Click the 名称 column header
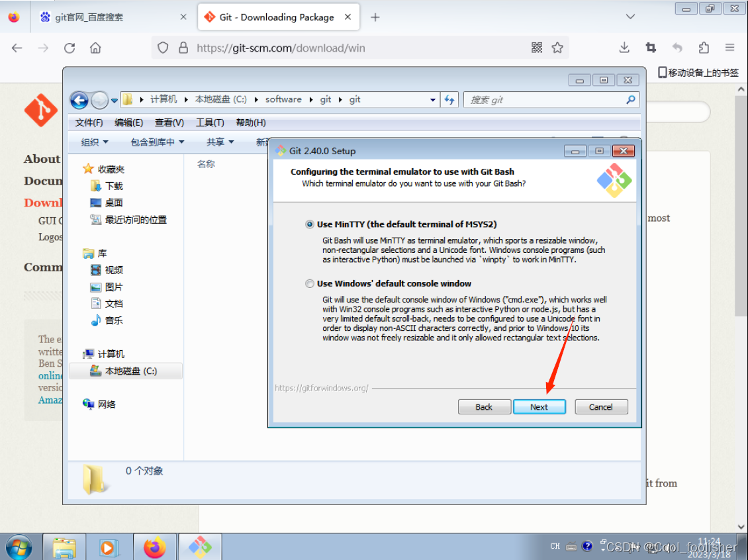Screen dimensions: 748x560 point(206,164)
